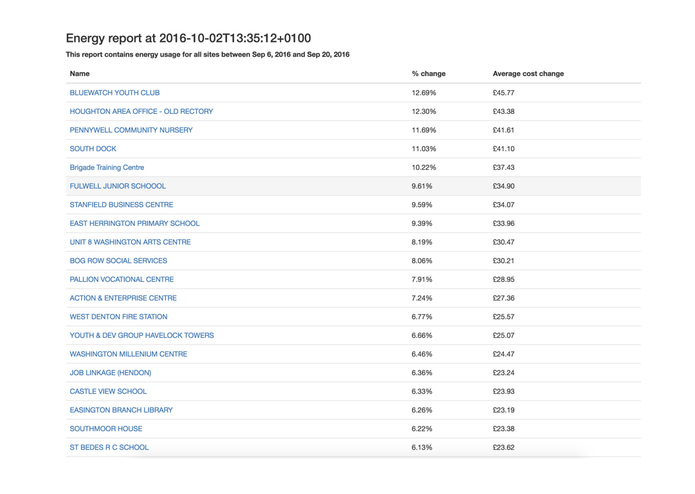The height and width of the screenshot is (494, 695).
Task: Open the Brigade Training Centre link
Action: pyautogui.click(x=107, y=167)
